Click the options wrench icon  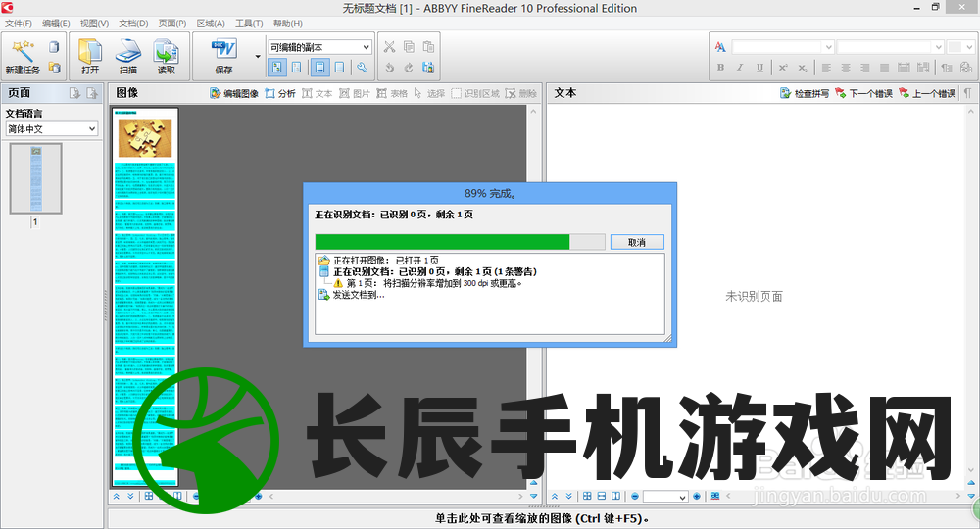click(x=362, y=68)
